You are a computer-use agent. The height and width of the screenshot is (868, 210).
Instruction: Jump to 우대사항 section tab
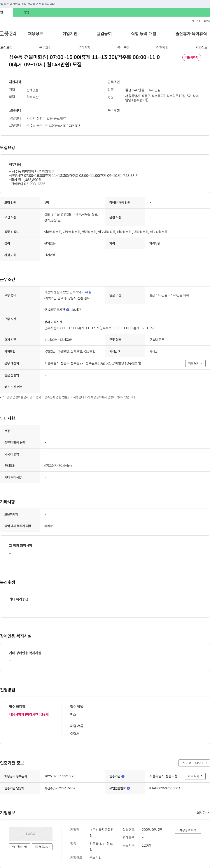click(84, 48)
